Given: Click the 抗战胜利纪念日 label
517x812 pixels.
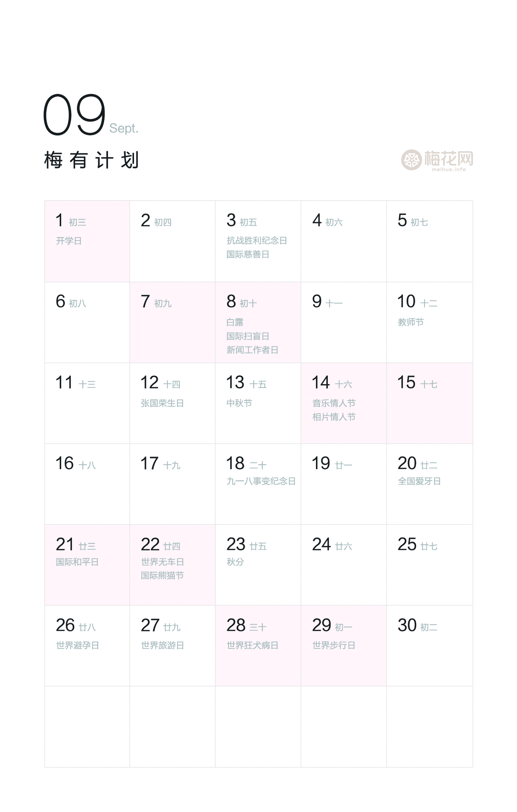Looking at the screenshot, I should tap(257, 241).
